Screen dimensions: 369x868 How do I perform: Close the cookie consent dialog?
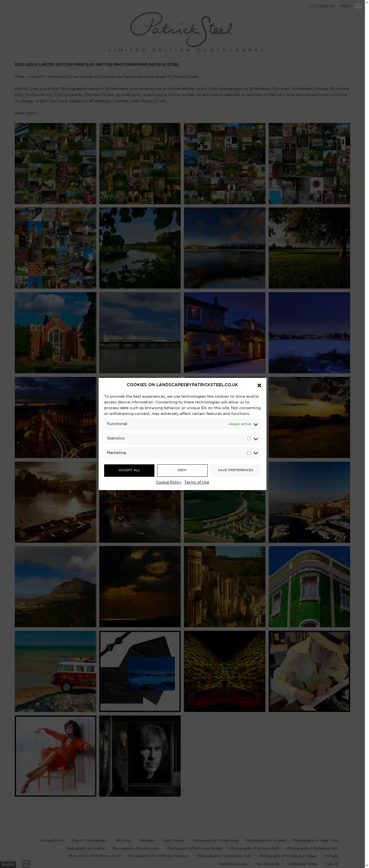click(259, 385)
